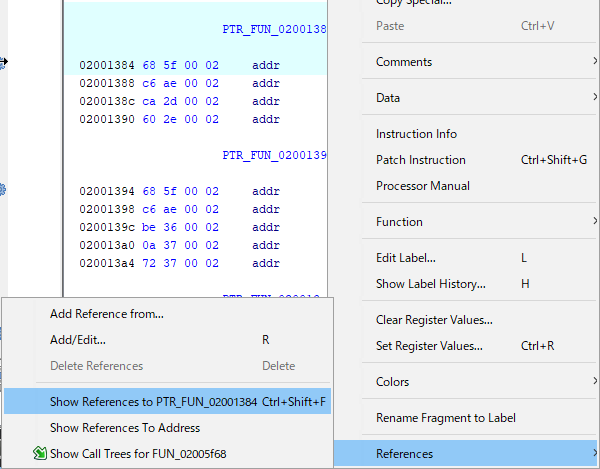
Task: Click addr mnemonic at 02001384
Action: click(266, 65)
